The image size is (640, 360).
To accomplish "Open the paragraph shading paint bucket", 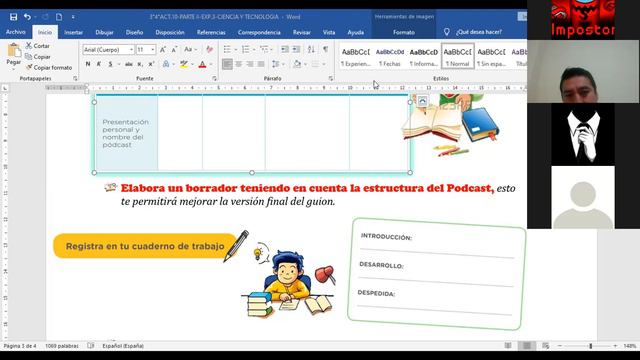I will click(x=298, y=64).
